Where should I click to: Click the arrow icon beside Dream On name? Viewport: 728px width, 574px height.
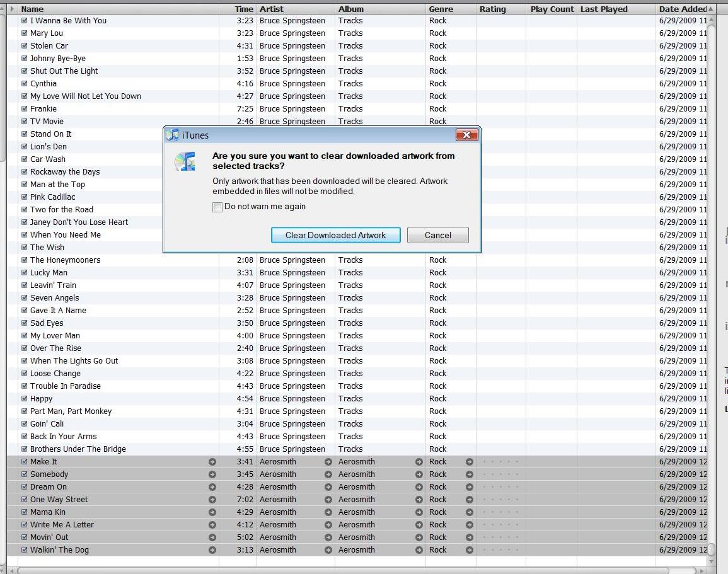tap(212, 487)
